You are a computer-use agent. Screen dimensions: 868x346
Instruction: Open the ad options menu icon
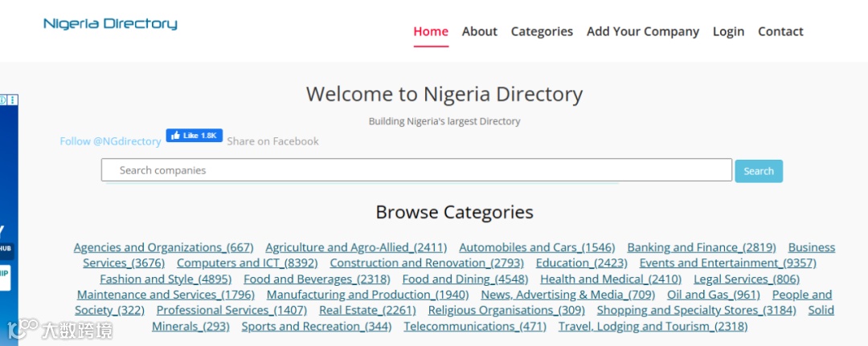pos(13,100)
